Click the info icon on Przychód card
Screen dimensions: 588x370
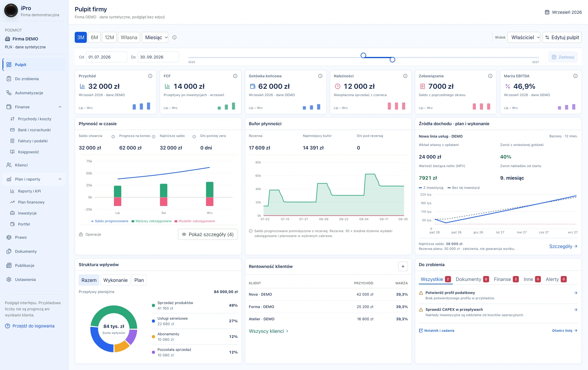(x=150, y=76)
